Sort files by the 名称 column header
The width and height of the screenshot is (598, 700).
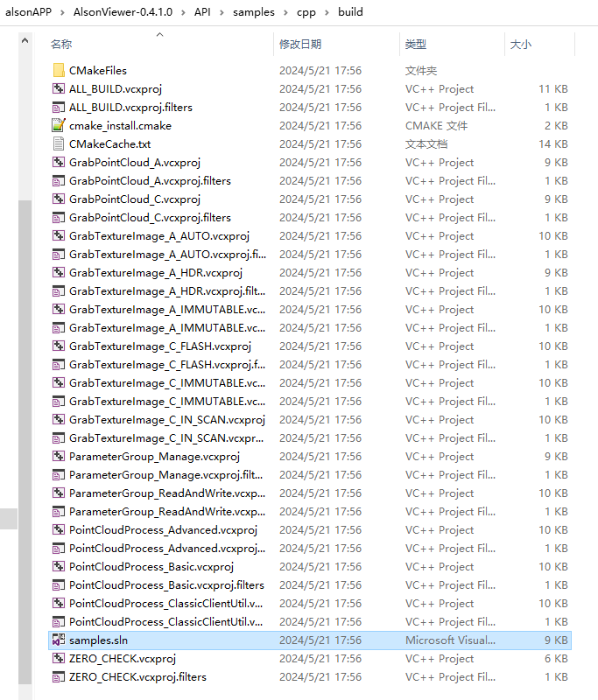pos(61,44)
